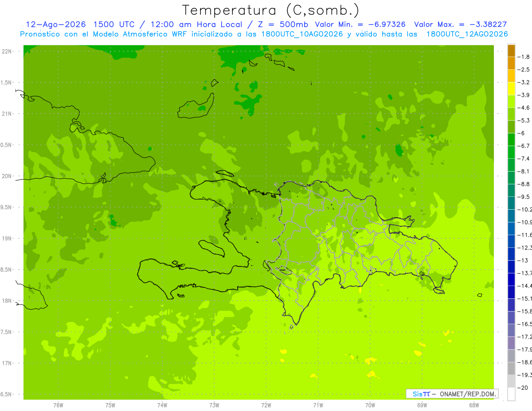The height and width of the screenshot is (411, 532).
Task: Click the '74W' longitude label
Action: click(x=162, y=405)
